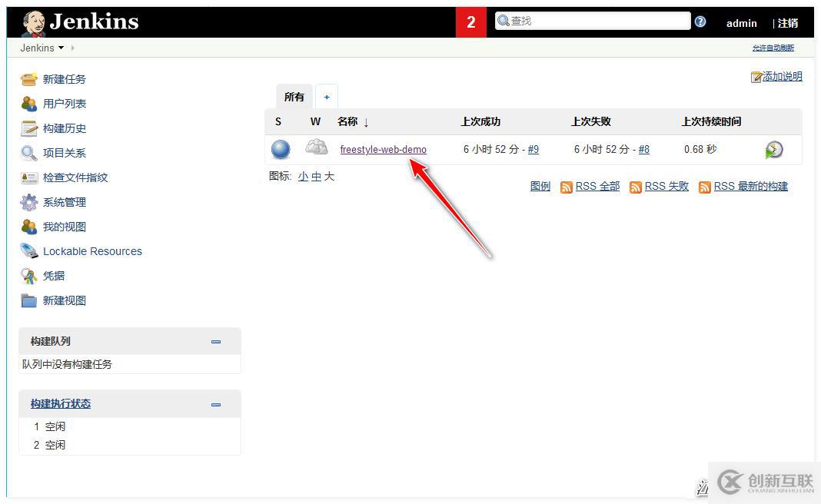Collapse the 构建队列 panel

216,342
